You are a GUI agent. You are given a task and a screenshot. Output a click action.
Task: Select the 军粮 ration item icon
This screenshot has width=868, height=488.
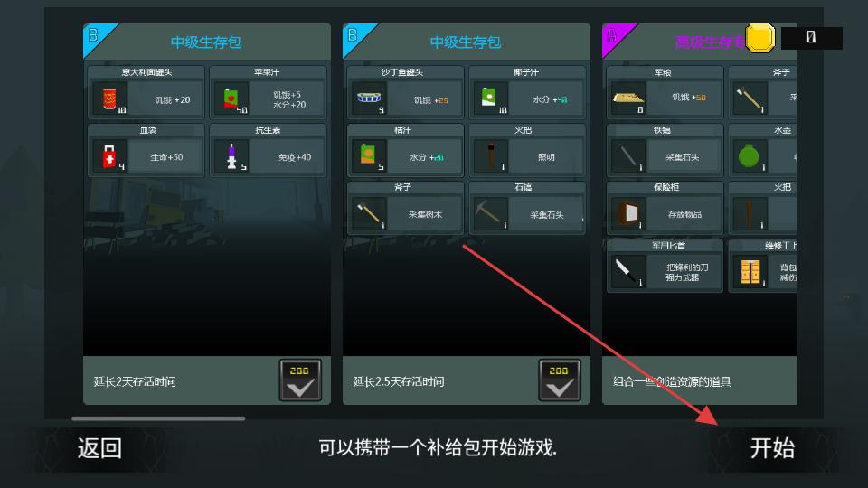pyautogui.click(x=627, y=98)
